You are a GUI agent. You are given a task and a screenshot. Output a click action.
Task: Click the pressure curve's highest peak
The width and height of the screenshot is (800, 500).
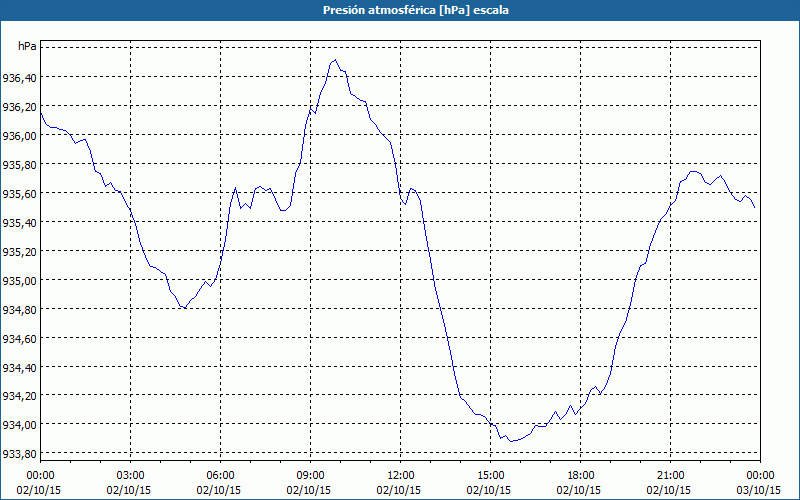335,60
